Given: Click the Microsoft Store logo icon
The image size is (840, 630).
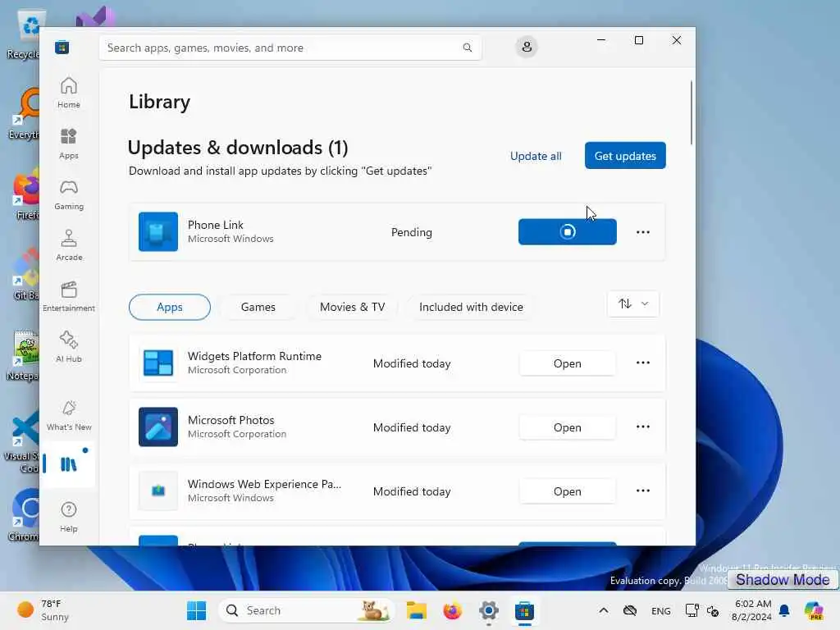Looking at the screenshot, I should [x=62, y=47].
